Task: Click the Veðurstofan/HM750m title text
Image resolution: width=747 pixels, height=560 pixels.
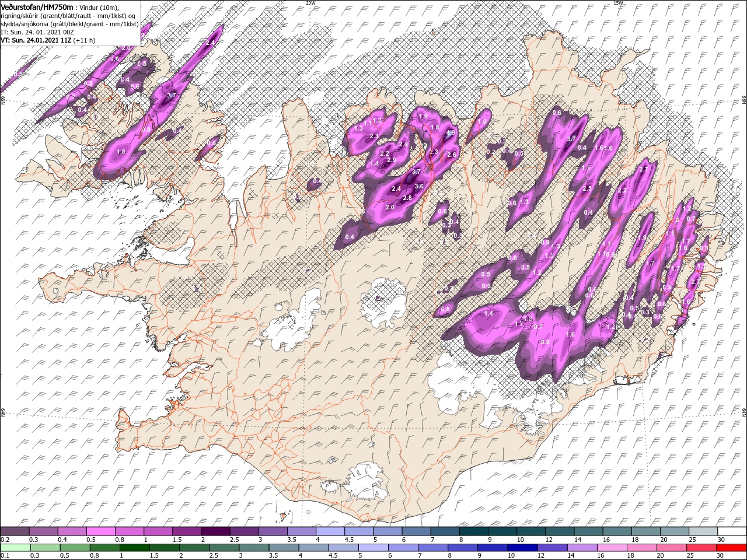Action: tap(37, 7)
